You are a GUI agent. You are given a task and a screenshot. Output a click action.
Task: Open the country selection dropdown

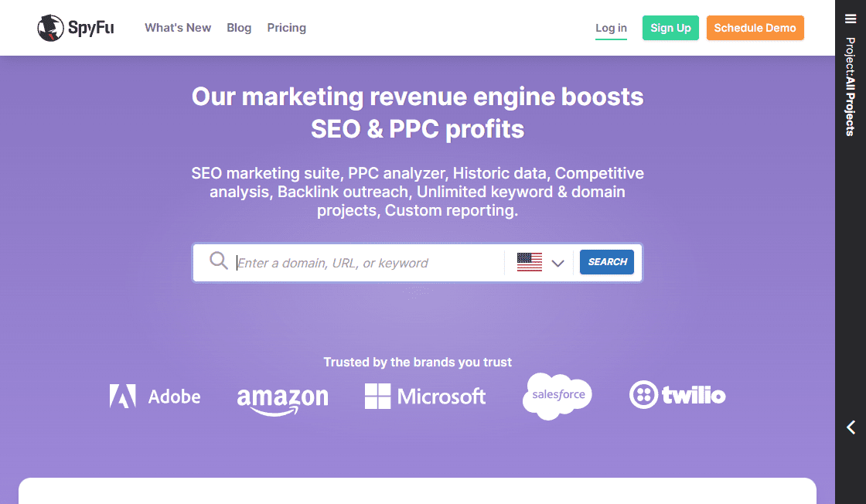[558, 263]
